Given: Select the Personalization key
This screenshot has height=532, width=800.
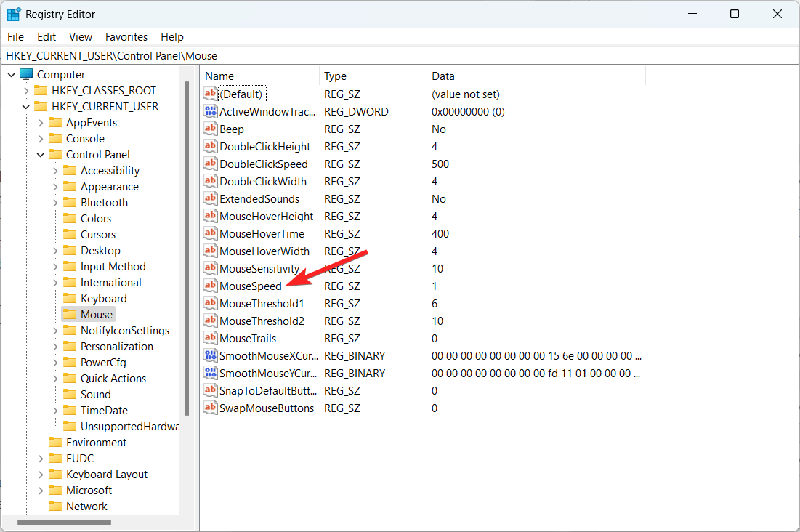Looking at the screenshot, I should click(117, 346).
